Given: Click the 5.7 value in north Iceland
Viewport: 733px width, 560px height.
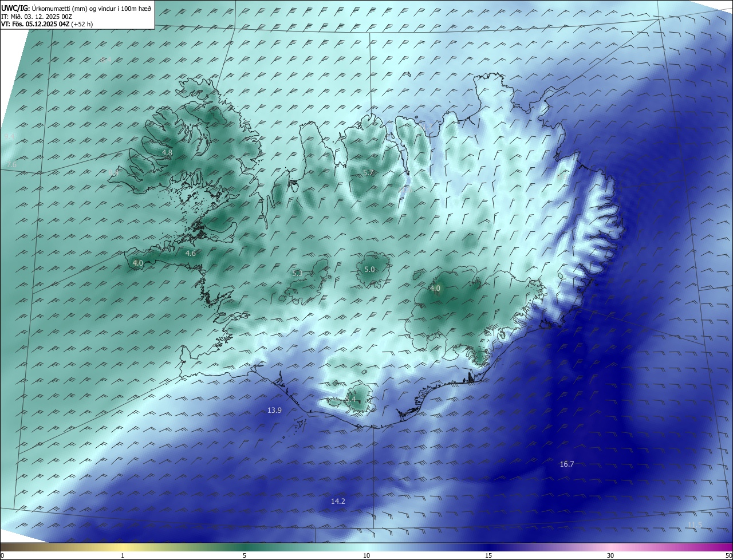Looking at the screenshot, I should (x=368, y=173).
